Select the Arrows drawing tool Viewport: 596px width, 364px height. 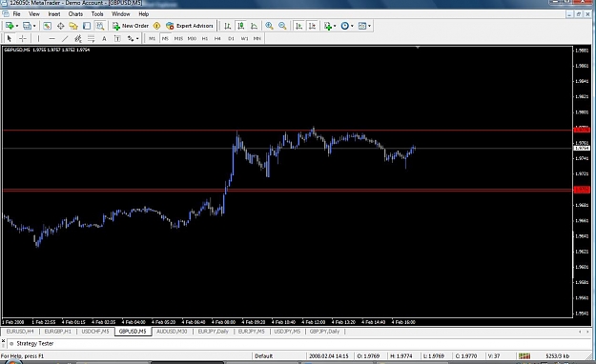tap(131, 38)
